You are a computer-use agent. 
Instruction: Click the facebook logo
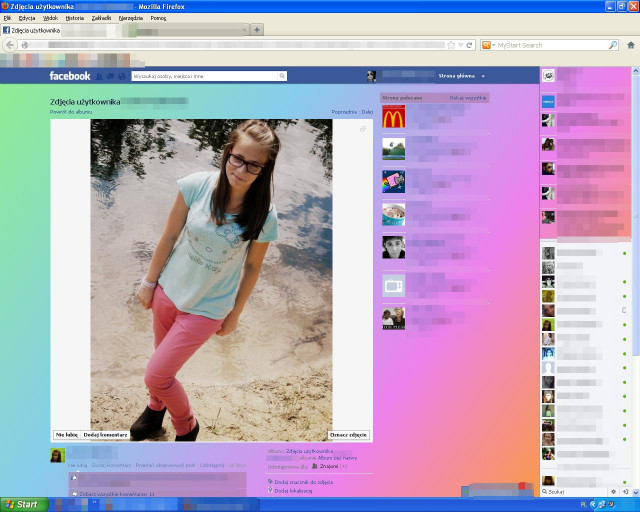[x=70, y=76]
